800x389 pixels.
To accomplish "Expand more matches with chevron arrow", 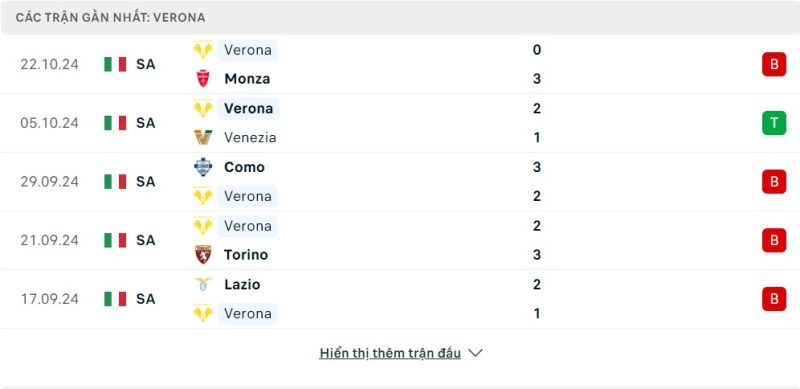I will [x=476, y=353].
